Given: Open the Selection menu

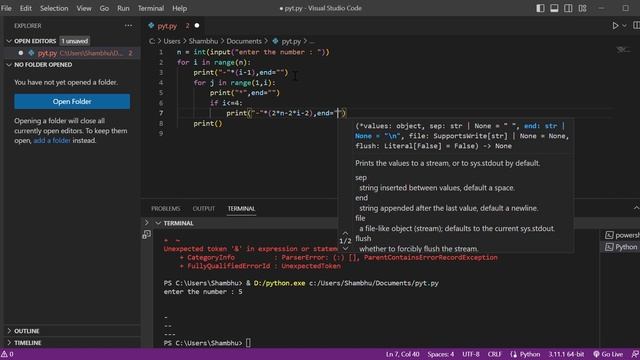Looking at the screenshot, I should tap(54, 8).
